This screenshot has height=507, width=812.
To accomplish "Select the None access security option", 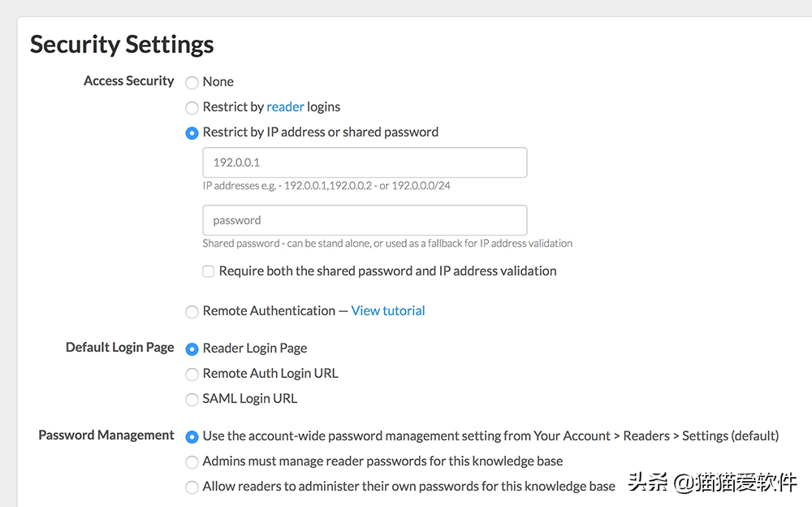I will [x=192, y=82].
